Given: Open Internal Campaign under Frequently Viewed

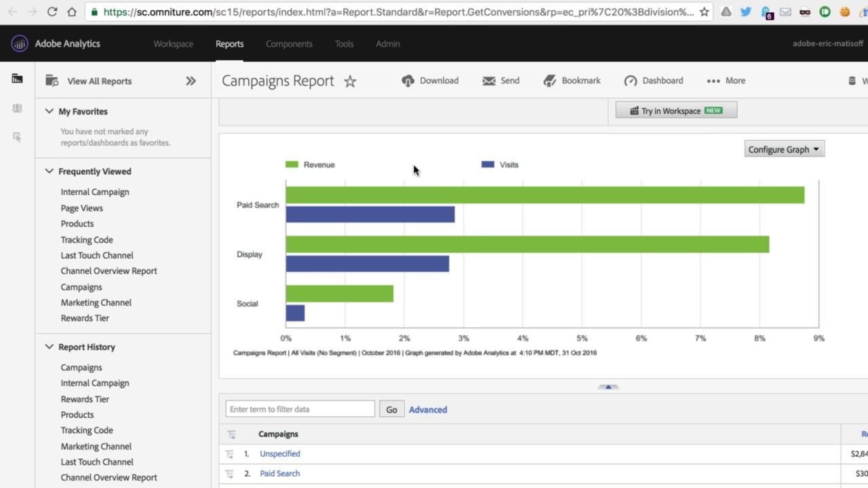Looking at the screenshot, I should click(95, 192).
